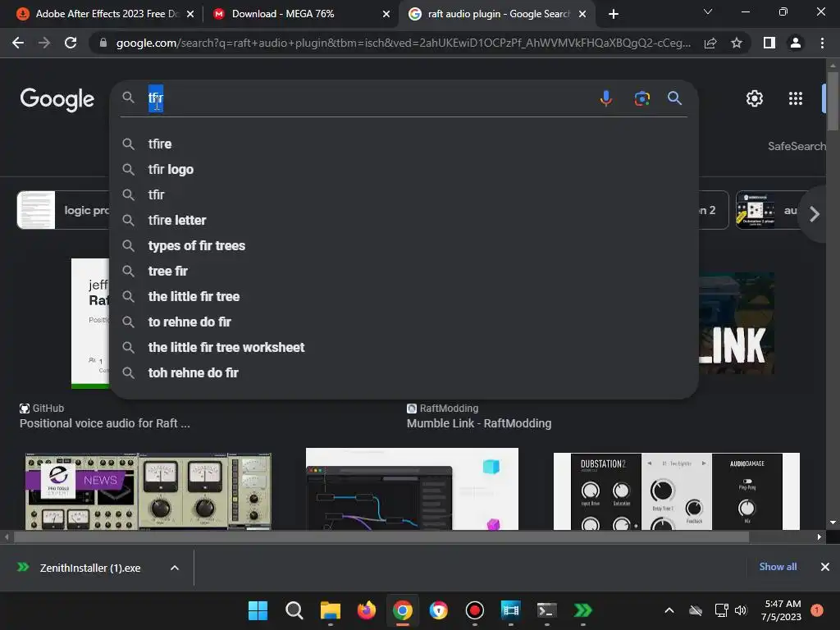Launch Firefox from taskbar
The image size is (840, 630).
tap(367, 610)
